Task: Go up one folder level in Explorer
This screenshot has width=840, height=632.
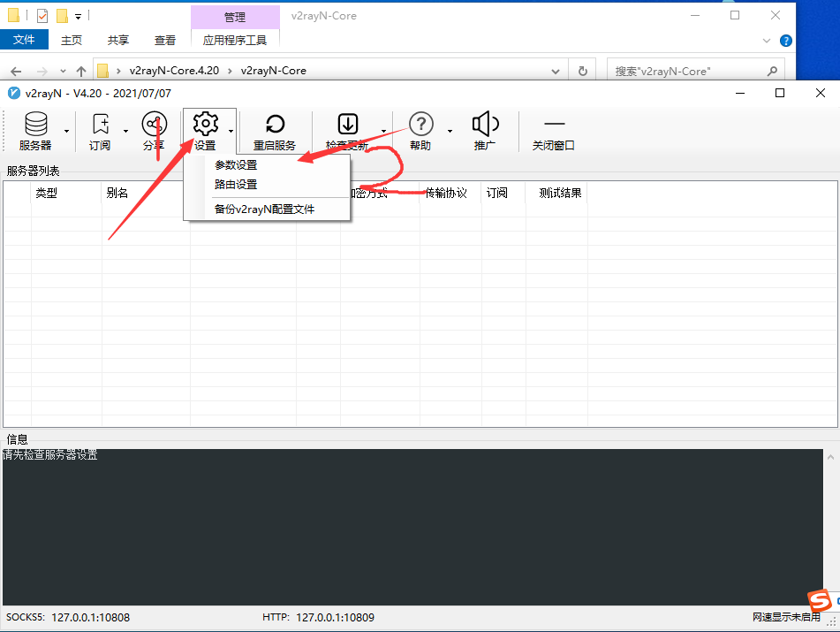Action: tap(81, 72)
